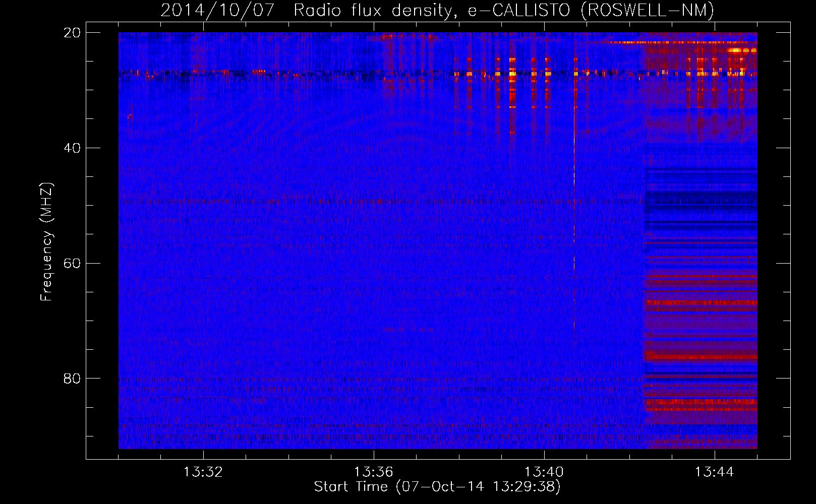816x504 pixels.
Task: Click the 20 MHz frequency tick label
Action: point(72,33)
